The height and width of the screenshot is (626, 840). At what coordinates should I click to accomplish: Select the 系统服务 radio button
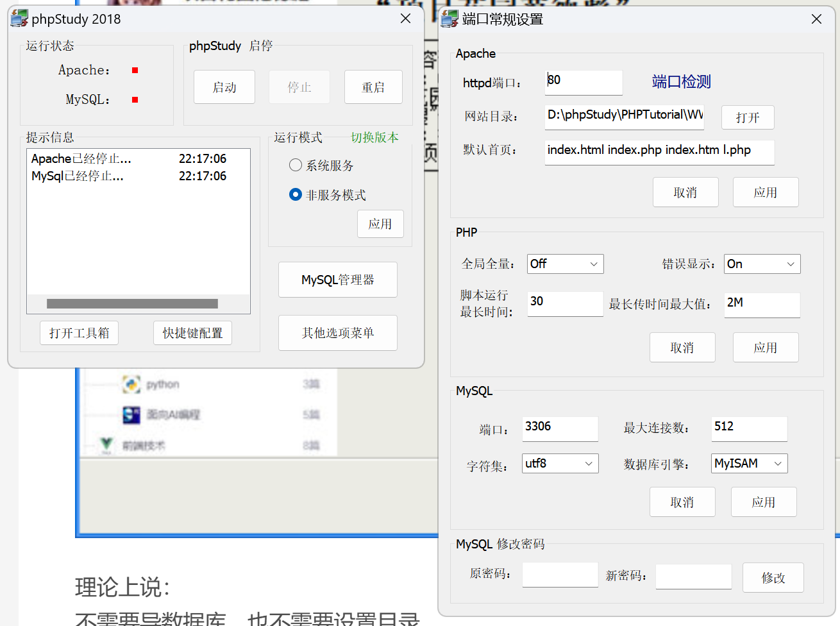(x=296, y=165)
